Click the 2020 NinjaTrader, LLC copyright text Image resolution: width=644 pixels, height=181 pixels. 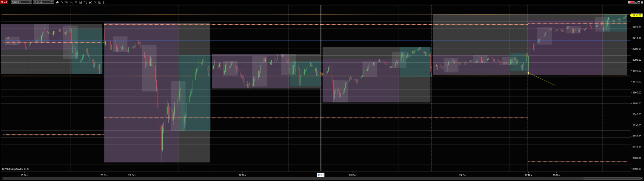15,169
